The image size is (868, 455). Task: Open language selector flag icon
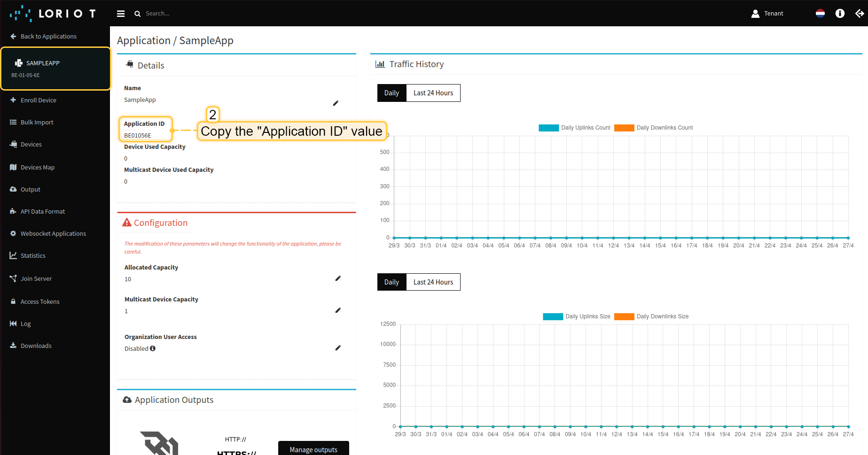pyautogui.click(x=820, y=14)
